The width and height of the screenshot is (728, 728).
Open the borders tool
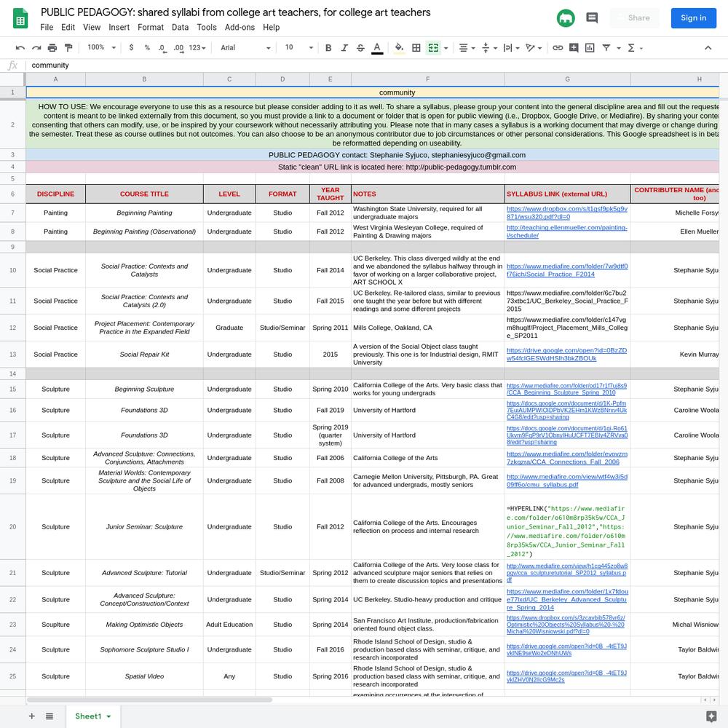(416, 48)
